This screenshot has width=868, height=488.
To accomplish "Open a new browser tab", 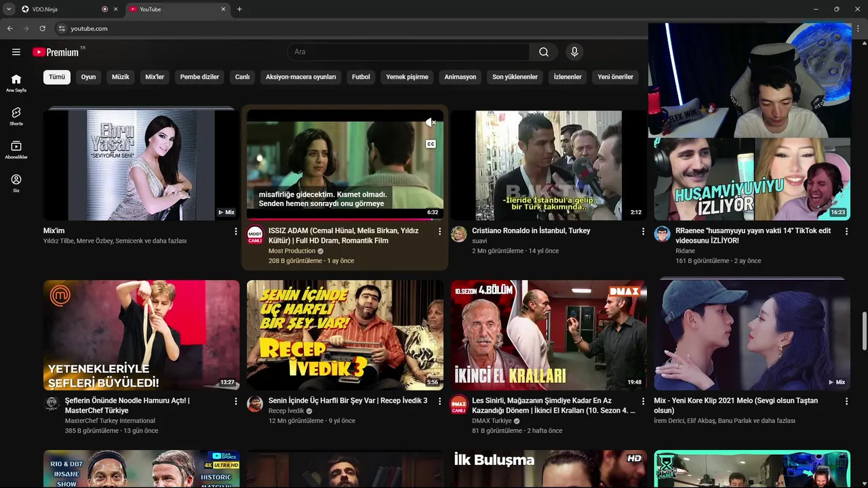I will point(239,9).
